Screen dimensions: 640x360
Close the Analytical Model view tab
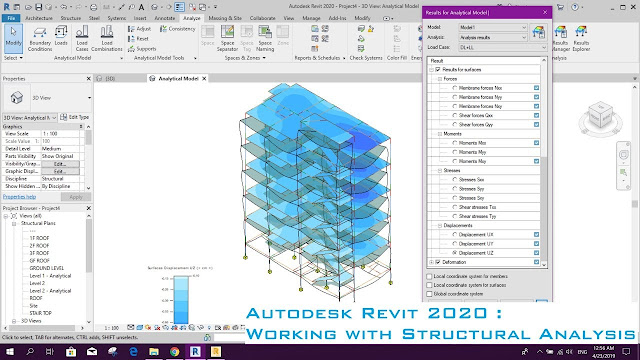[x=204, y=78]
